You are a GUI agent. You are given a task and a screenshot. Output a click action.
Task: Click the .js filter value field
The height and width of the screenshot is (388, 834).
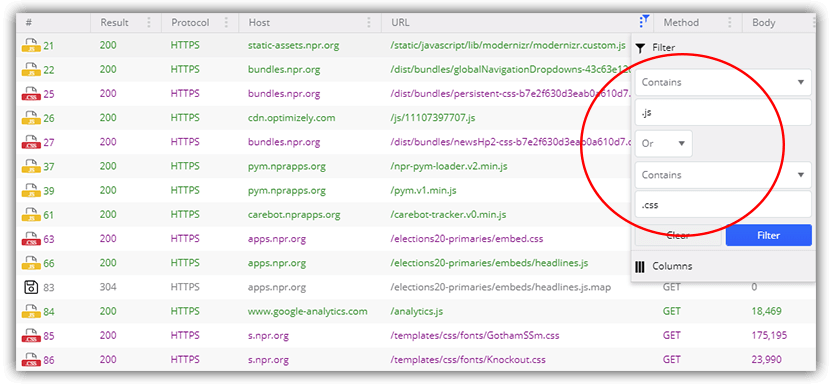point(723,112)
